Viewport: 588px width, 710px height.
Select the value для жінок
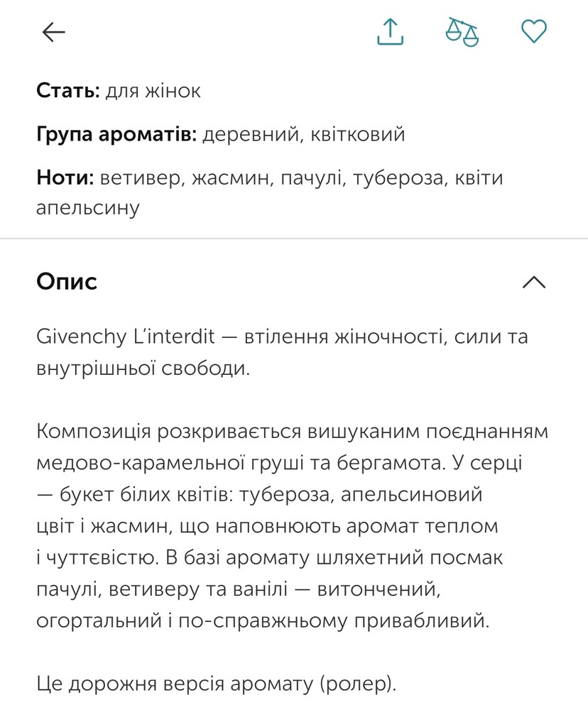pyautogui.click(x=153, y=92)
